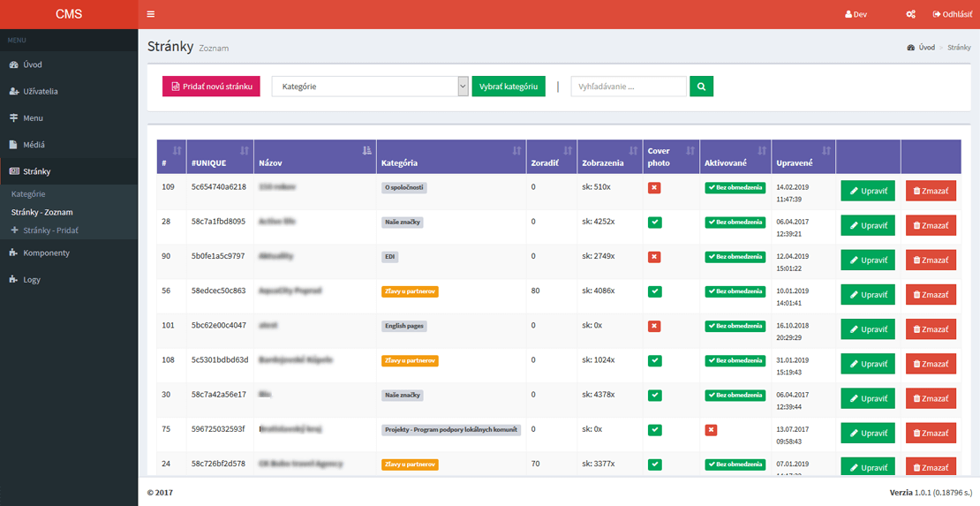Viewport: 980px width, 506px height.
Task: Sort by the Zoradiť column
Action: pyautogui.click(x=551, y=156)
